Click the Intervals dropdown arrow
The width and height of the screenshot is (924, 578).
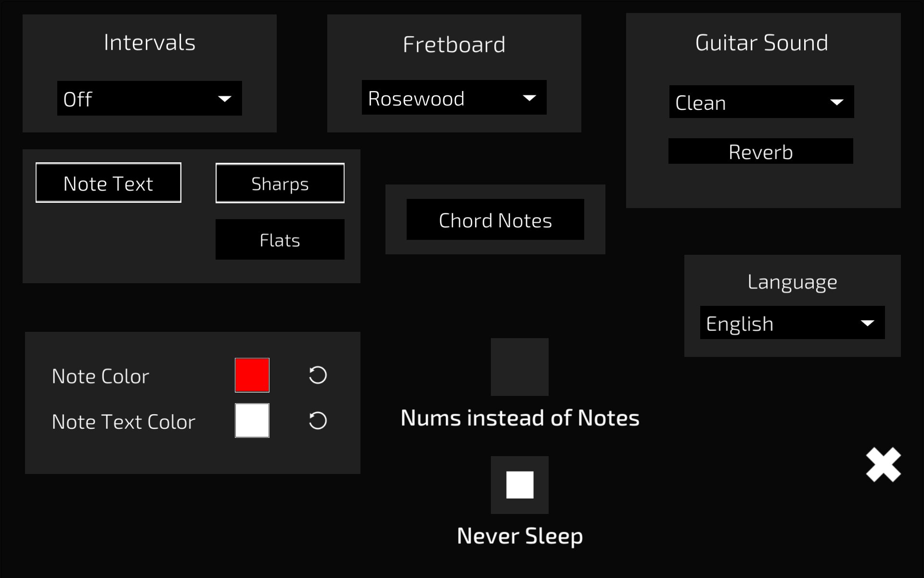[x=224, y=99]
